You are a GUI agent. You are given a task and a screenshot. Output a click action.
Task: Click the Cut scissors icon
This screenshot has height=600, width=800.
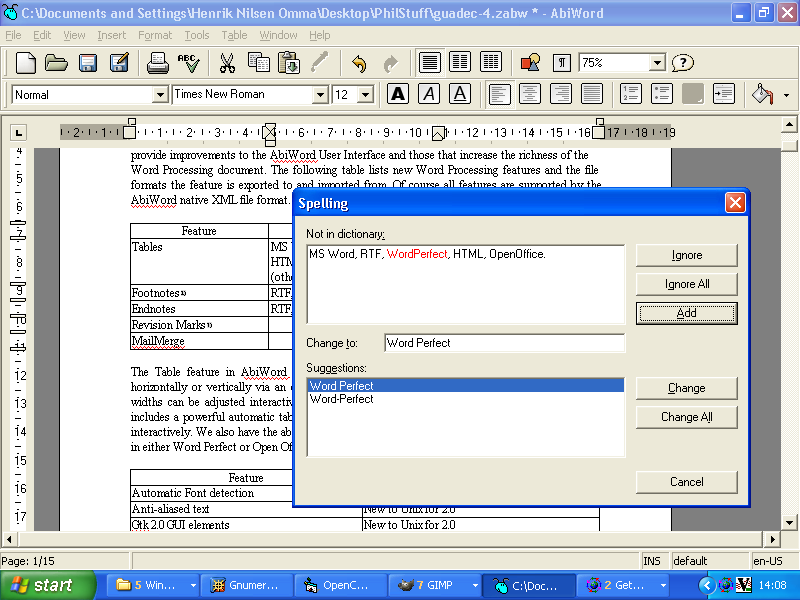click(227, 63)
